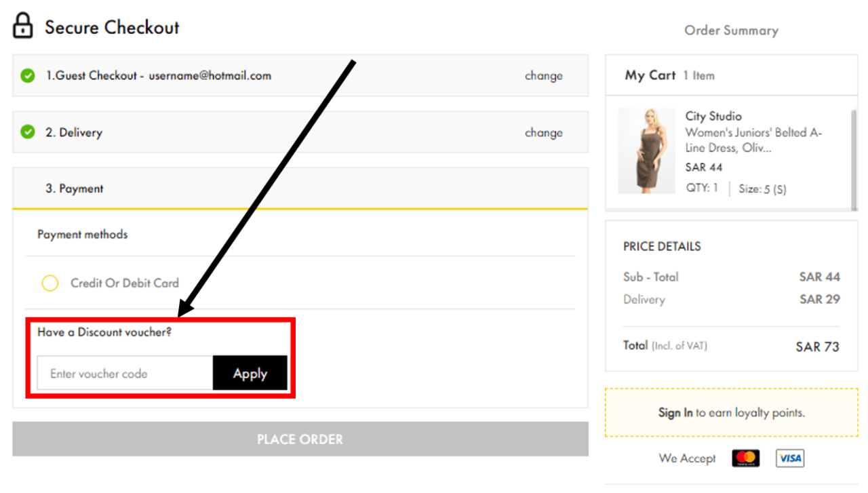Click the green checkmark on Guest Checkout step
The height and width of the screenshot is (493, 868).
[27, 75]
